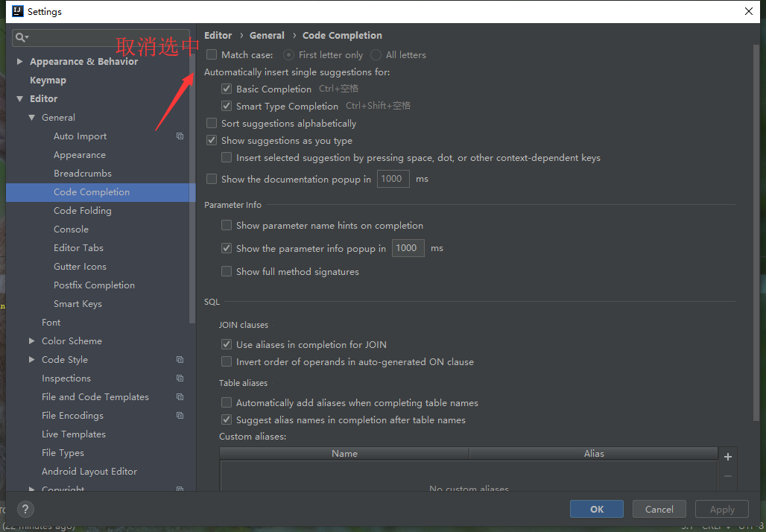The image size is (766, 532).
Task: Click the Apply button
Action: point(722,509)
